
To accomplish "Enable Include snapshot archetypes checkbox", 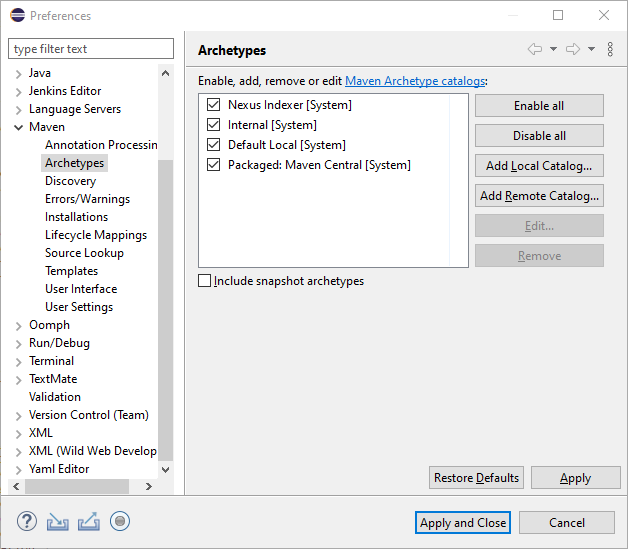I will pyautogui.click(x=205, y=281).
